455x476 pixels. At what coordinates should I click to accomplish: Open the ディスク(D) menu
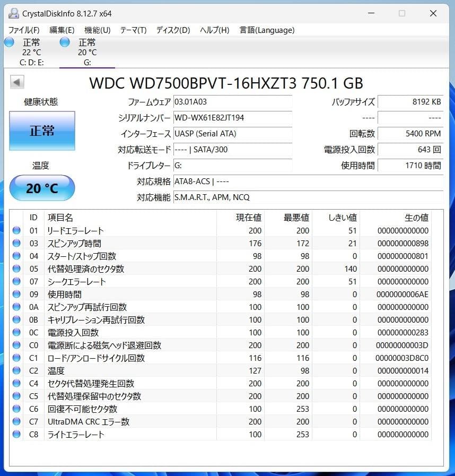point(173,30)
